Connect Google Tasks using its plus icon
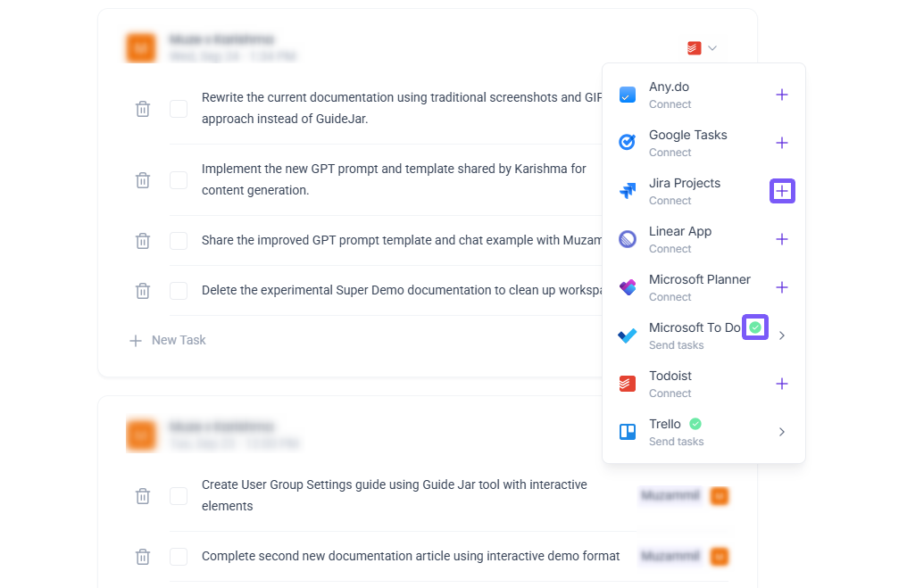Screen dimensions: 907x588 pos(782,143)
